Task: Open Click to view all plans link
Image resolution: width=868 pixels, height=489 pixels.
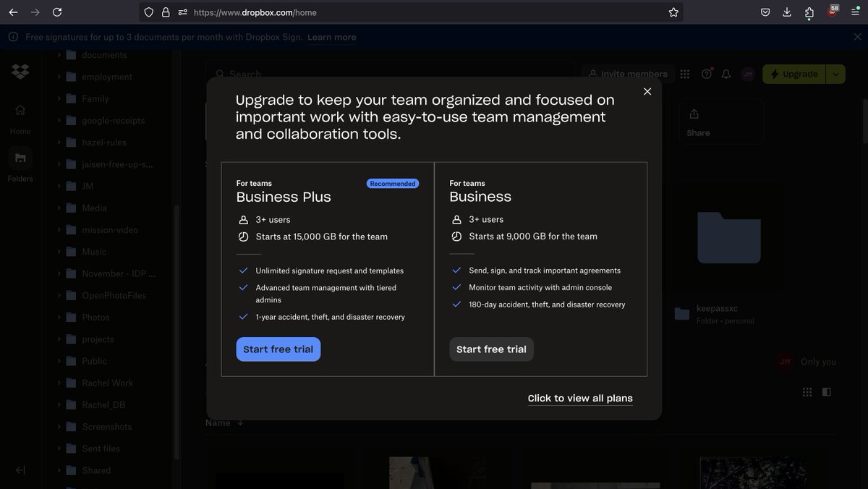Action: coord(580,398)
